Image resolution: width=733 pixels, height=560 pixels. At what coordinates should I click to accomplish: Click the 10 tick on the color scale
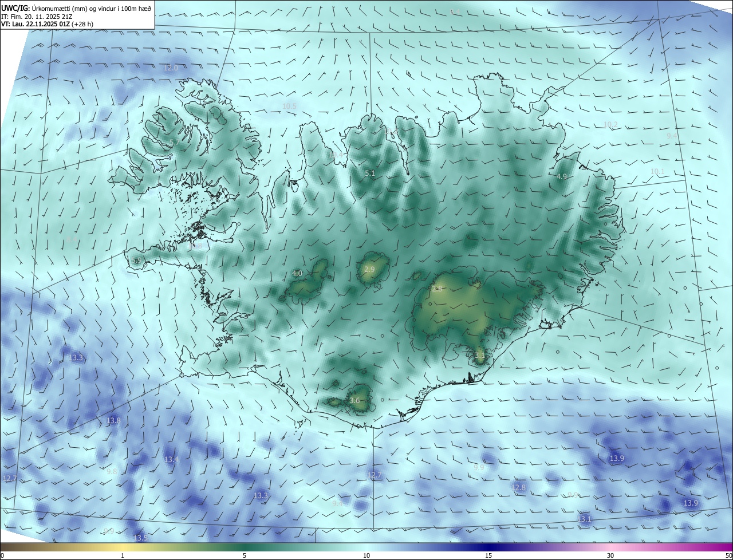point(366,555)
